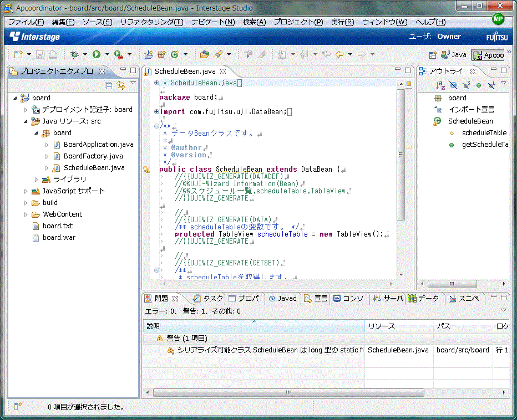Viewport: 517px width, 420px height.
Task: Toggle Hide Static Members in Outline
Action: point(466,86)
